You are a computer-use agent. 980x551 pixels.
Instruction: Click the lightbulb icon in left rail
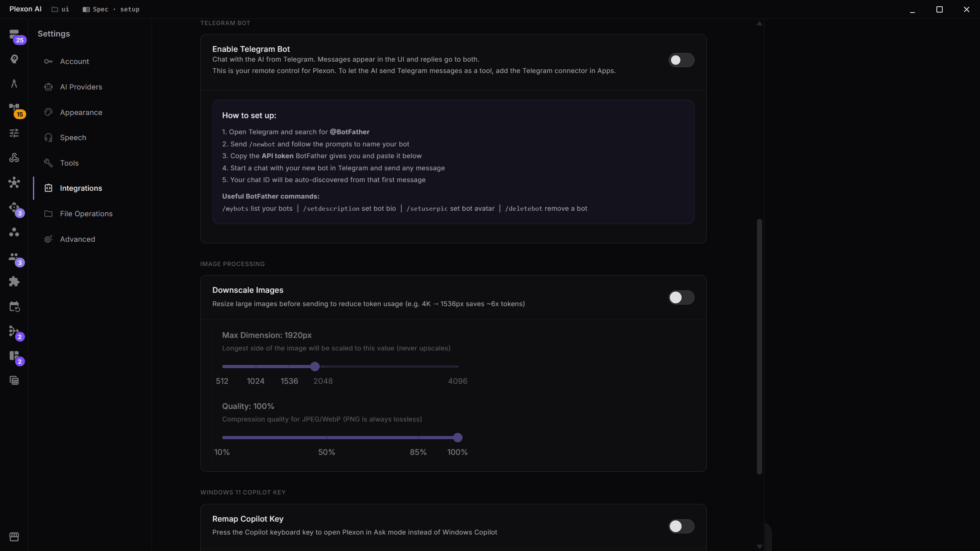[15, 59]
